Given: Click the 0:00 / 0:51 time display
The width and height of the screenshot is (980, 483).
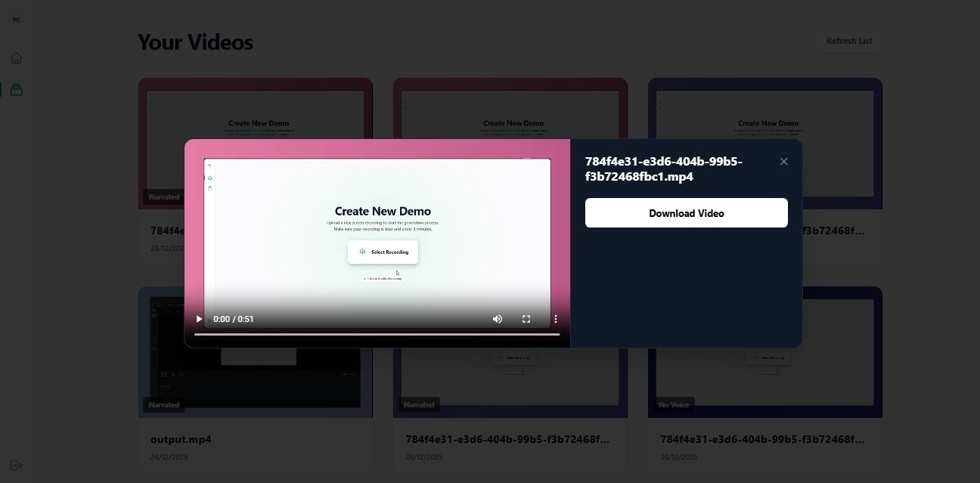Looking at the screenshot, I should [234, 319].
